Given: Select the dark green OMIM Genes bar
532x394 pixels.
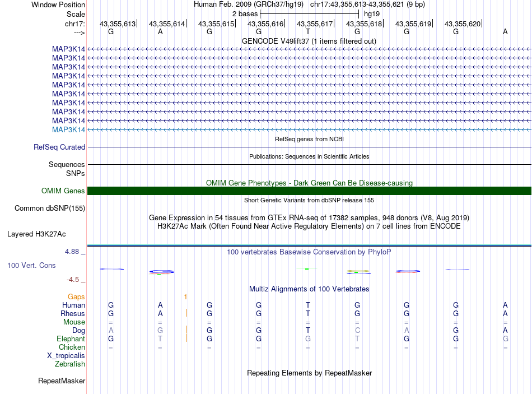Looking at the screenshot, I should [309, 191].
